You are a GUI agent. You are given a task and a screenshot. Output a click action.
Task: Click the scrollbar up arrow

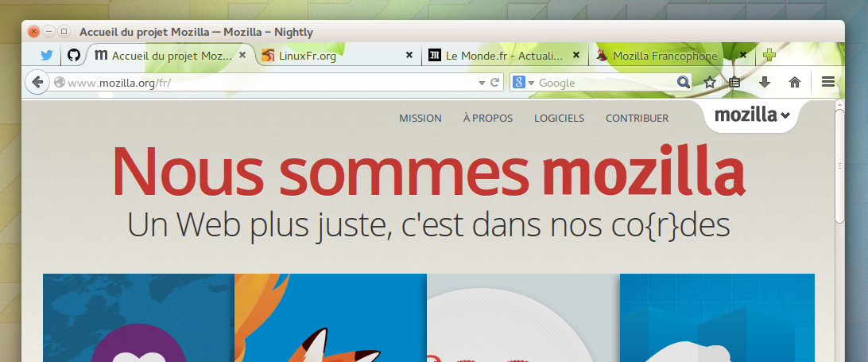(x=839, y=103)
